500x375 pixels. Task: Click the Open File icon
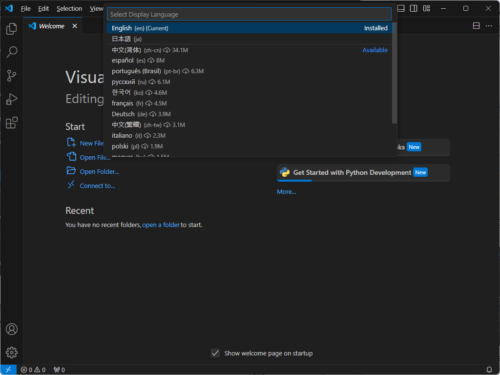coord(71,157)
